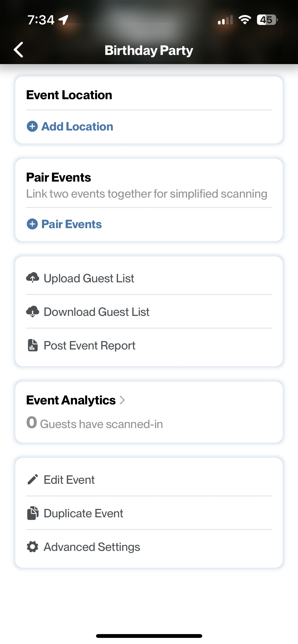
Task: Click the plus icon beside Pair Events
Action: [32, 224]
